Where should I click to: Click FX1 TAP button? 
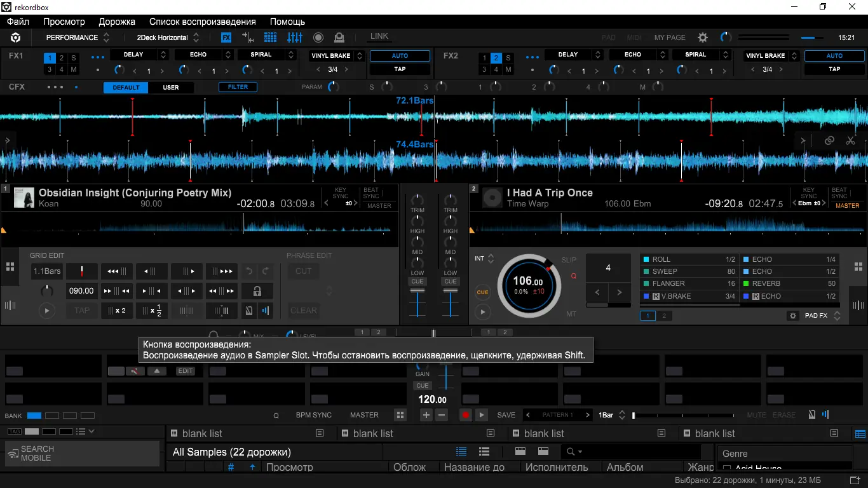(400, 69)
